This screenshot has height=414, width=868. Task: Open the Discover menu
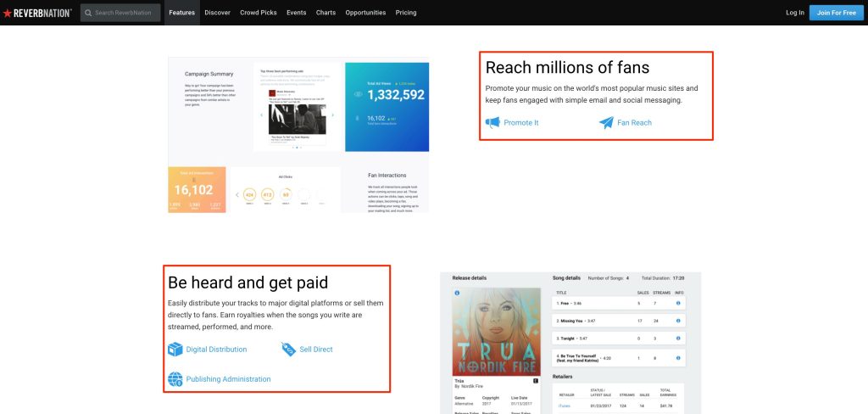pyautogui.click(x=218, y=13)
